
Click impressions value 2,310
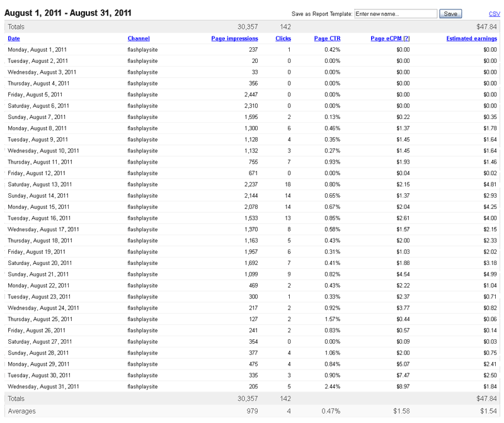click(x=251, y=106)
